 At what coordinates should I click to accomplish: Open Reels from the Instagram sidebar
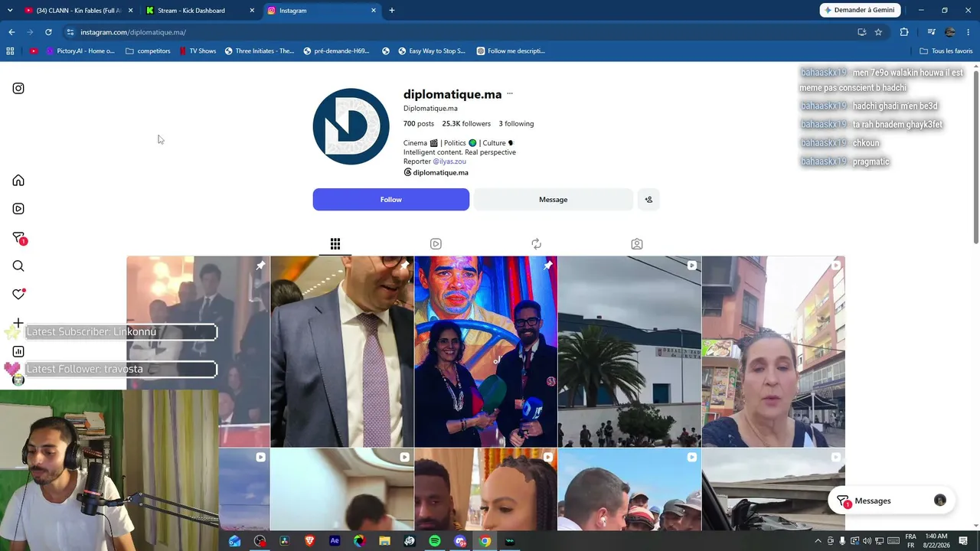click(18, 209)
